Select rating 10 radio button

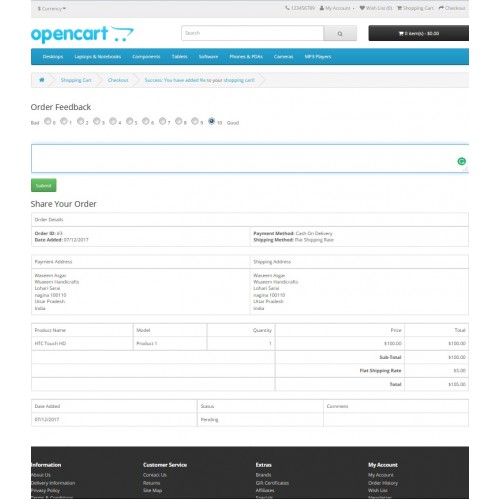[x=211, y=121]
